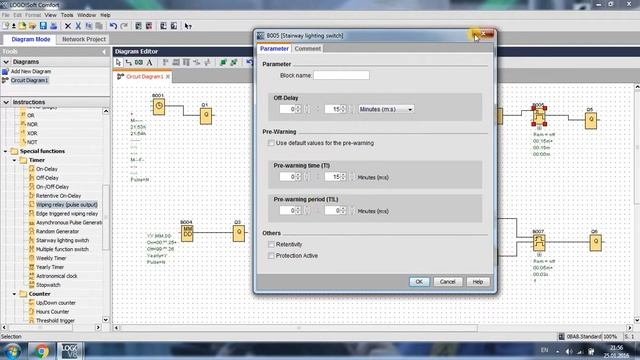640x360 pixels.
Task: Select the B007 block on diagram
Action: click(539, 242)
